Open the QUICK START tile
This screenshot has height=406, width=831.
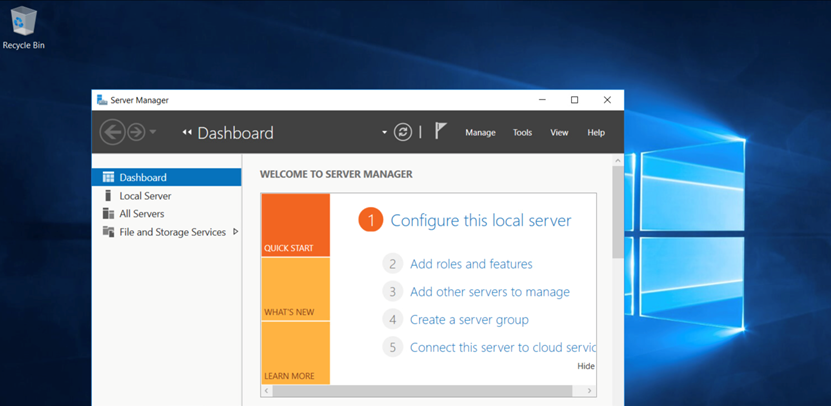(296, 225)
